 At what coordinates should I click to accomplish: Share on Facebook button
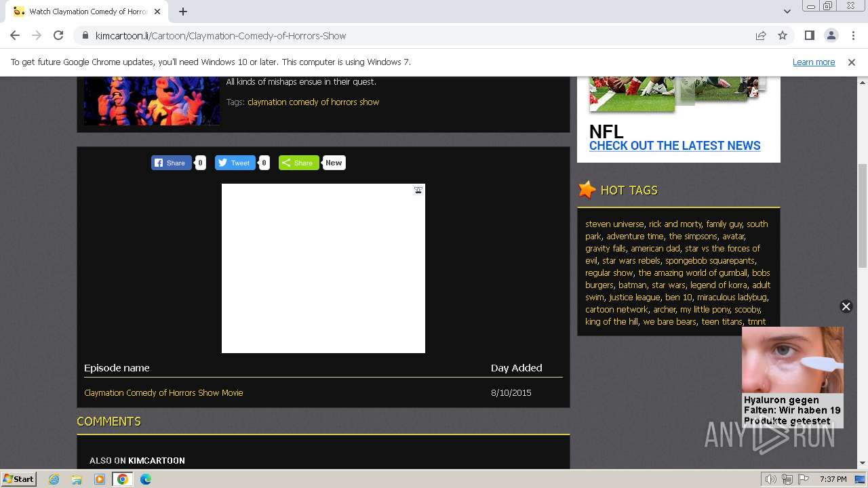pyautogui.click(x=171, y=163)
